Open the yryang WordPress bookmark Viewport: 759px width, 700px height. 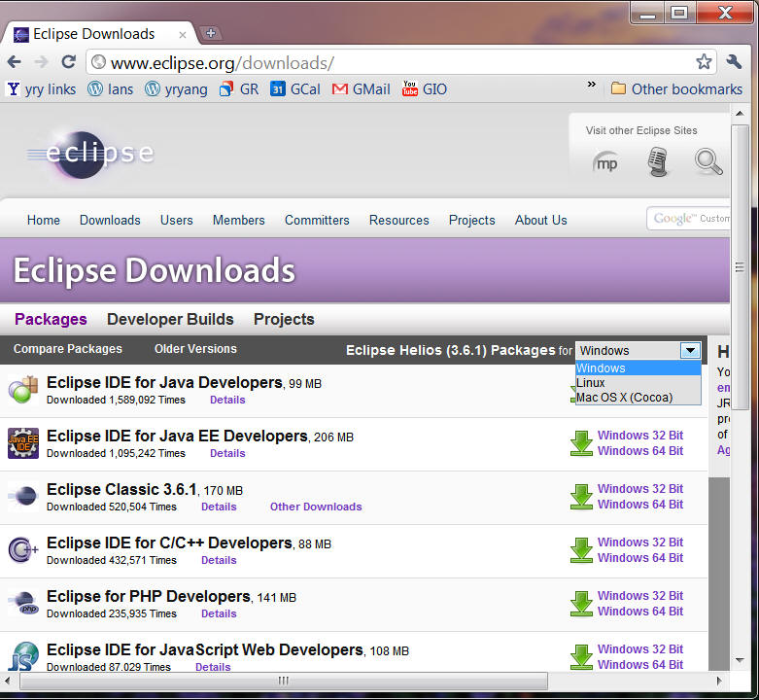point(176,89)
